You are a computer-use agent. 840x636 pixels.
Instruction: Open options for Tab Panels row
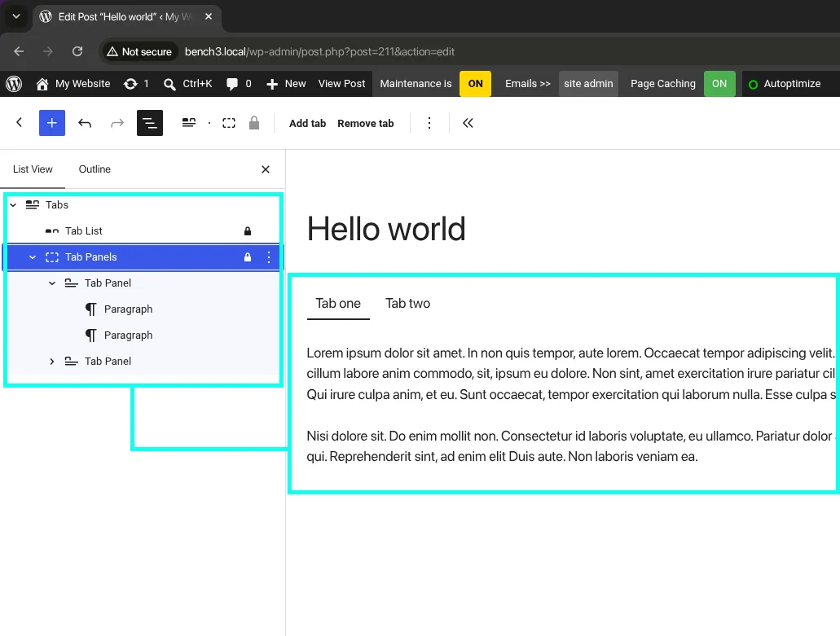tap(268, 257)
